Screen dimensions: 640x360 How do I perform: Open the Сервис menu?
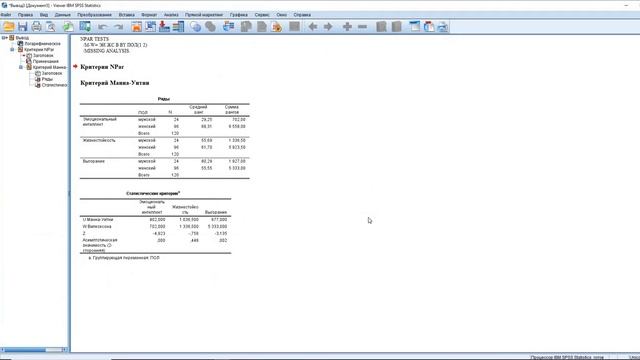coord(262,15)
